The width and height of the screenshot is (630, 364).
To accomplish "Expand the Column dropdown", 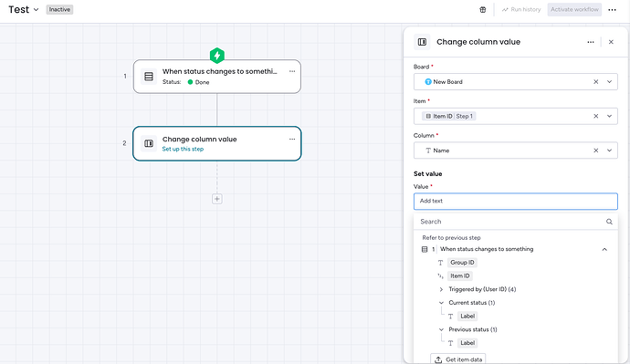I will (x=609, y=151).
